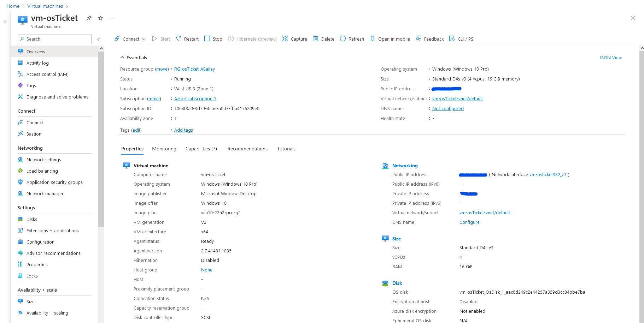Open Size under Availability + scale
Viewport: 644px width, 323px height.
click(x=54, y=301)
